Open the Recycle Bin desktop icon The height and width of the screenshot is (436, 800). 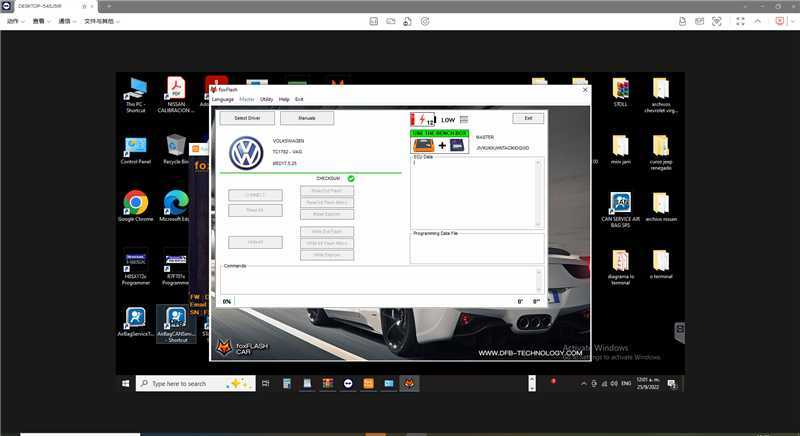(x=177, y=146)
